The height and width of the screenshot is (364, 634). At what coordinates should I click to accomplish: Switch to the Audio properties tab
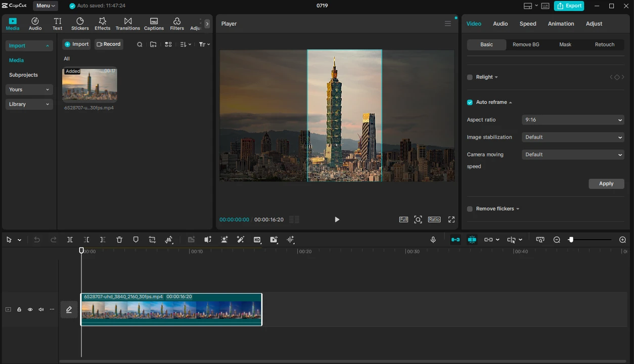coord(501,24)
